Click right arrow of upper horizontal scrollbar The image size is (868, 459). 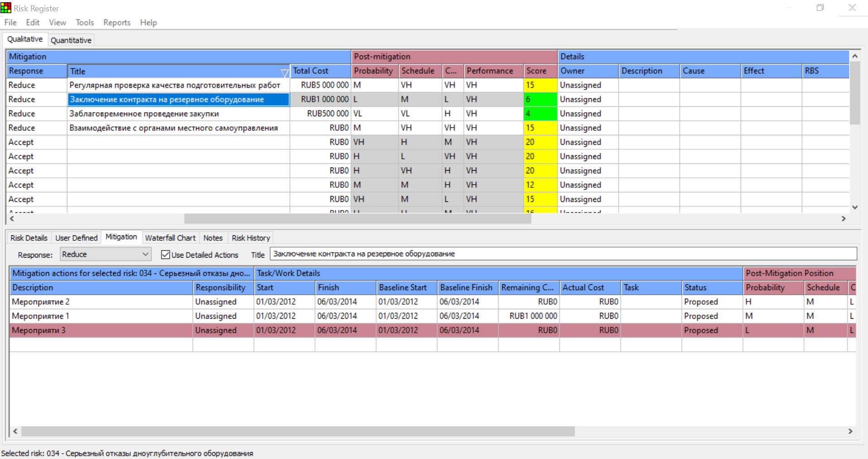pyautogui.click(x=843, y=219)
